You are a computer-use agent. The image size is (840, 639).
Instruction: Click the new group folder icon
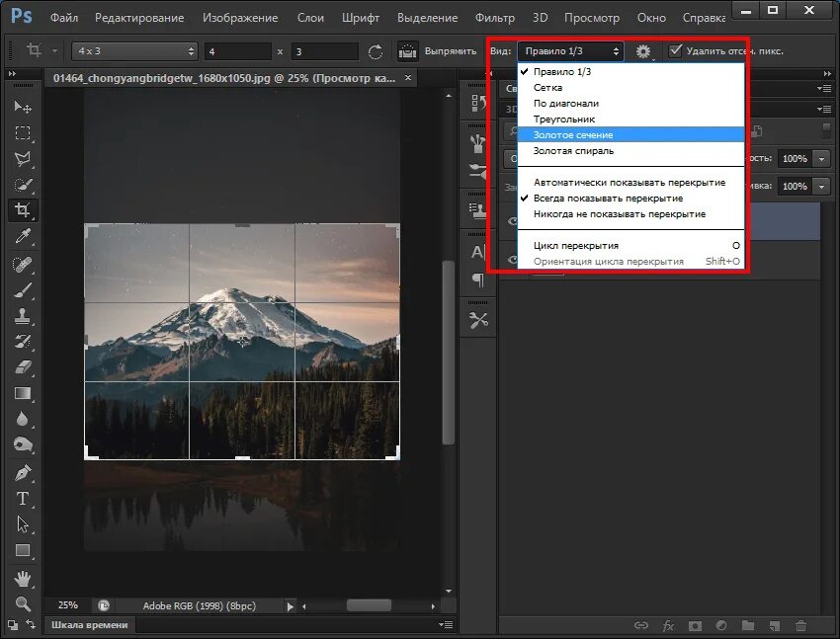(747, 625)
